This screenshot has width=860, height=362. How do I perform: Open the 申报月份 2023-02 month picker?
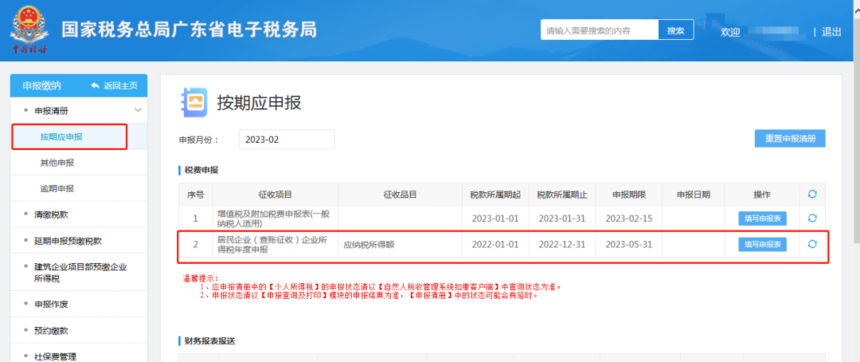[286, 139]
